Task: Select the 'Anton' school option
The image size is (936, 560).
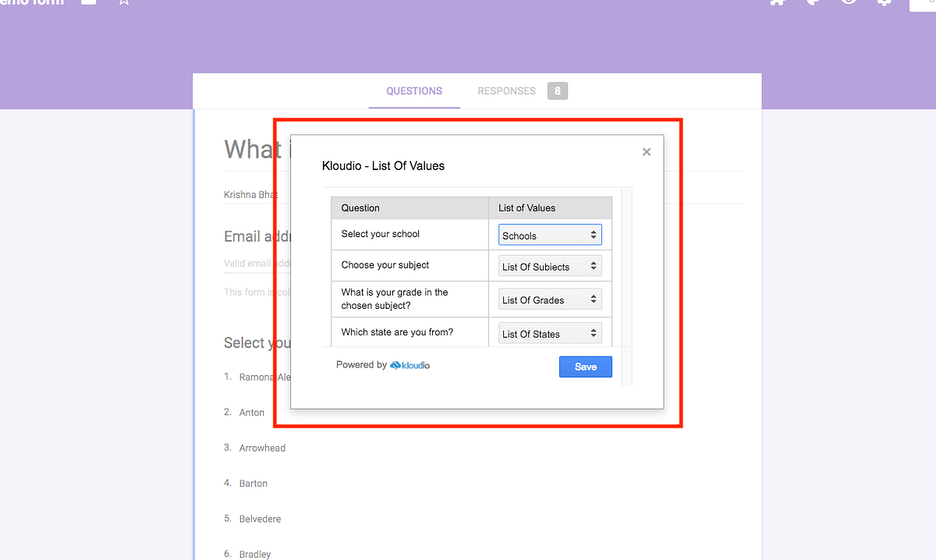Action: pos(252,413)
